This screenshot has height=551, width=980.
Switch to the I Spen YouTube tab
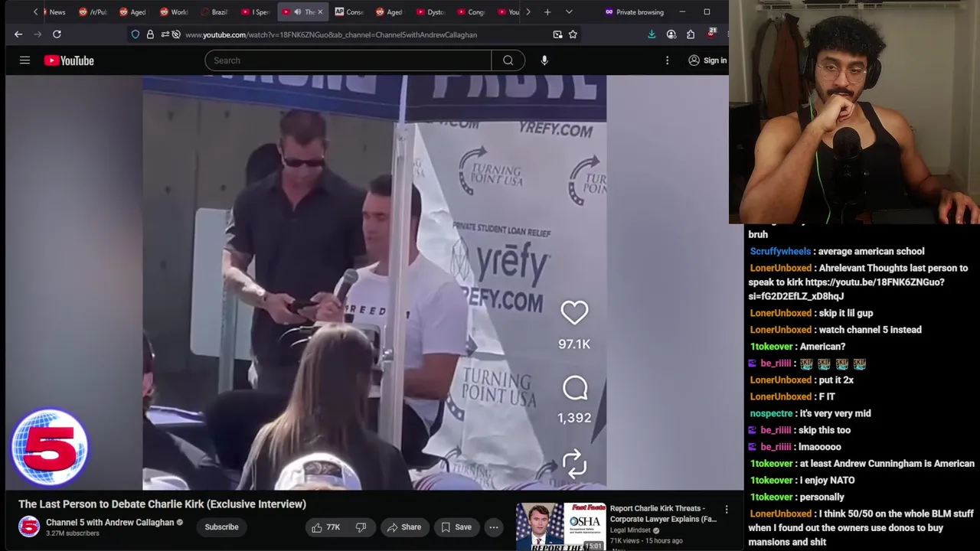pyautogui.click(x=255, y=12)
